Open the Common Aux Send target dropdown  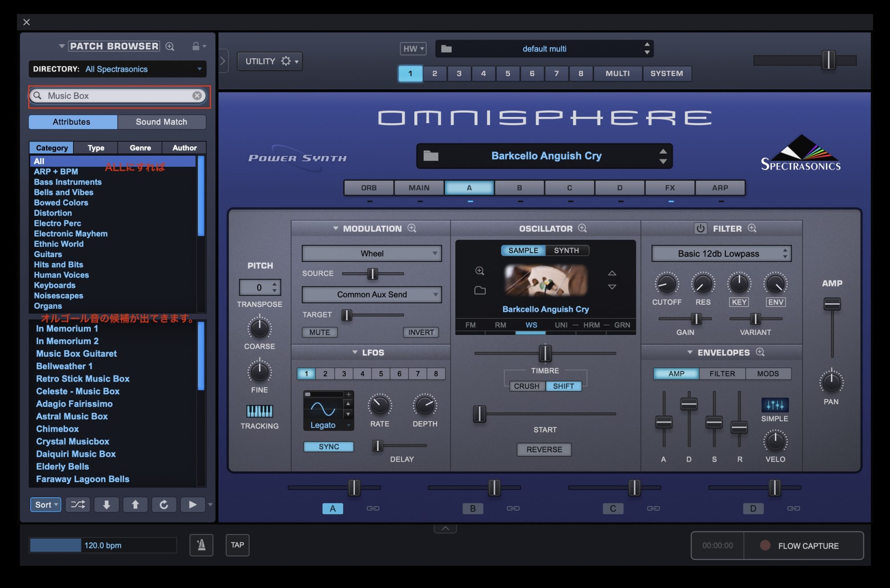point(372,294)
